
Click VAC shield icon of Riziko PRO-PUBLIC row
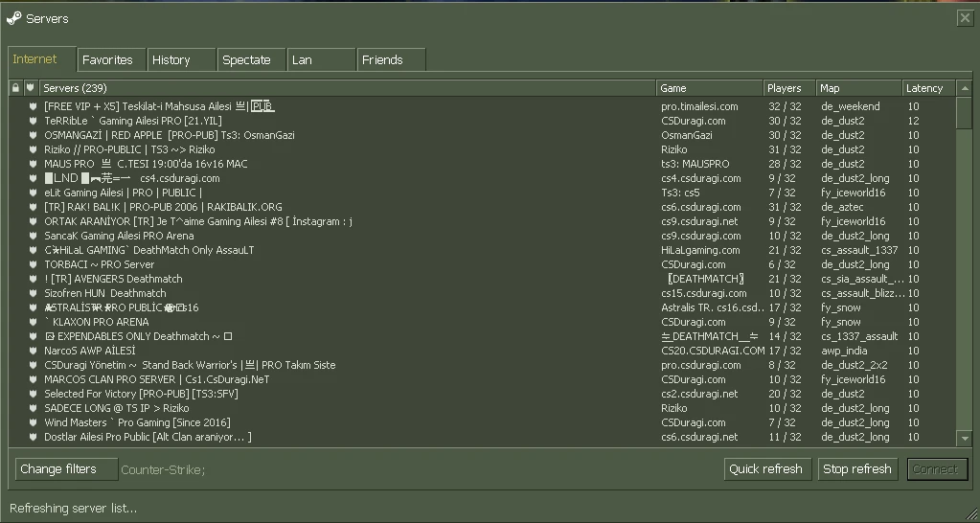34,149
